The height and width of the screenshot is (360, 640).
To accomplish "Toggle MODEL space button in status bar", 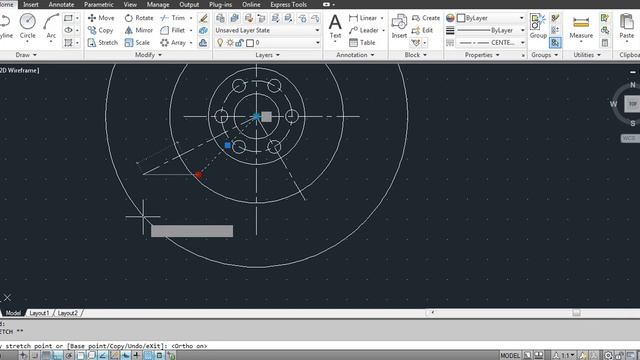I will click(x=510, y=356).
